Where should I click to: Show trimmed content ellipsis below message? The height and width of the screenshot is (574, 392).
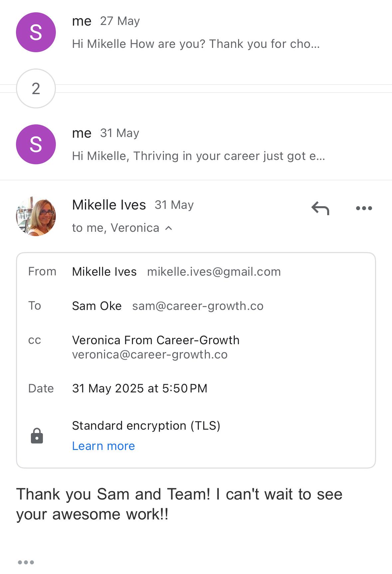pyautogui.click(x=26, y=562)
